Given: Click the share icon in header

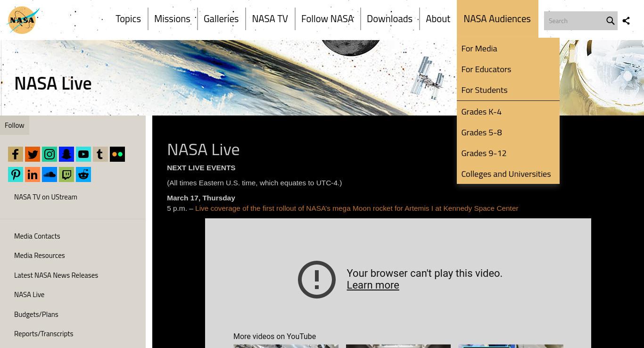Looking at the screenshot, I should point(626,21).
